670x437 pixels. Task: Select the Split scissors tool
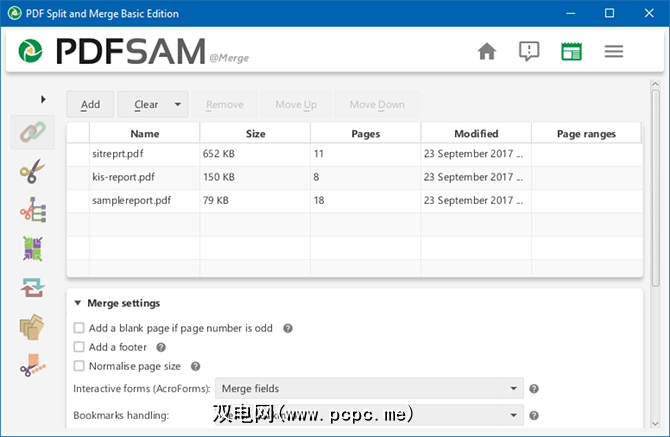32,171
